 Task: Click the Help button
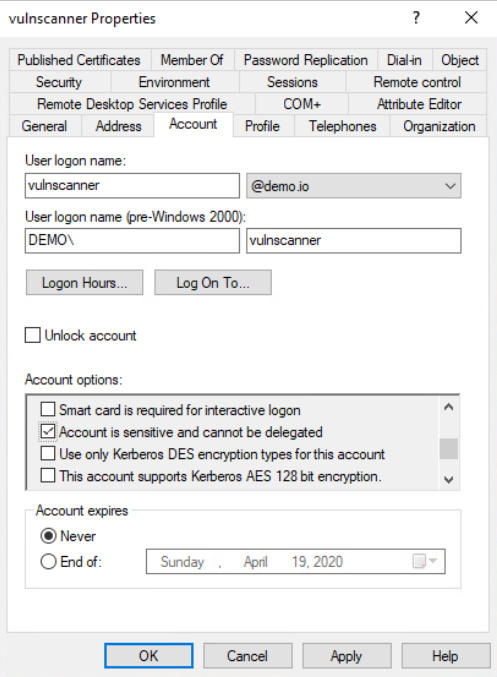(446, 656)
